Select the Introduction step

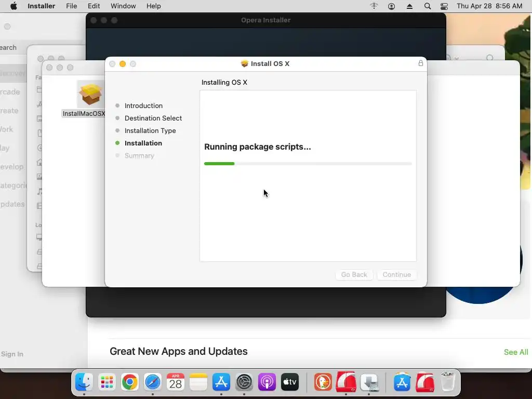click(x=143, y=105)
